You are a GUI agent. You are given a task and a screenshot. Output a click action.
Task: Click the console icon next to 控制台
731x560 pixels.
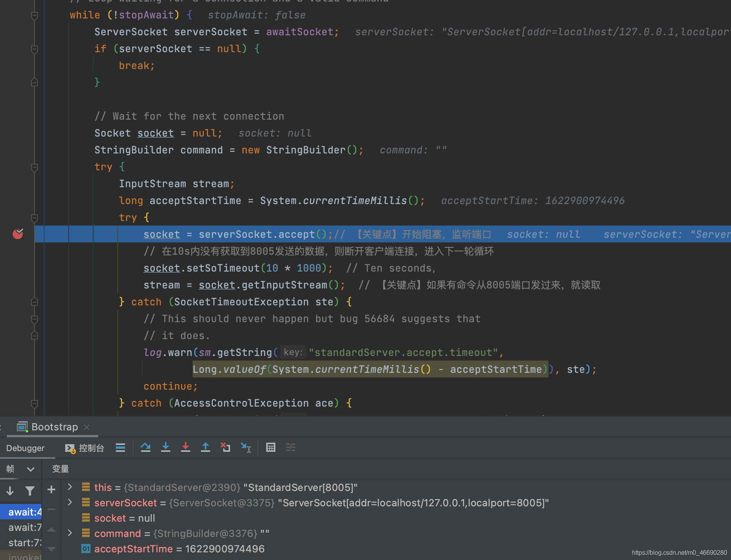70,448
